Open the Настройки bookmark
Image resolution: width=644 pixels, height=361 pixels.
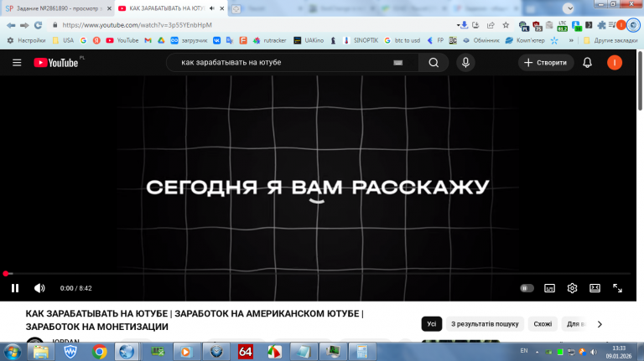[x=26, y=40]
